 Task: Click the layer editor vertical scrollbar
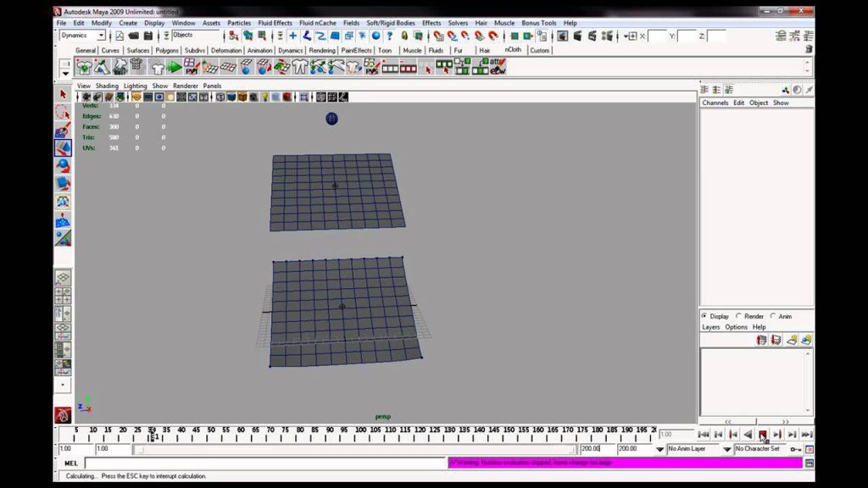[808, 382]
